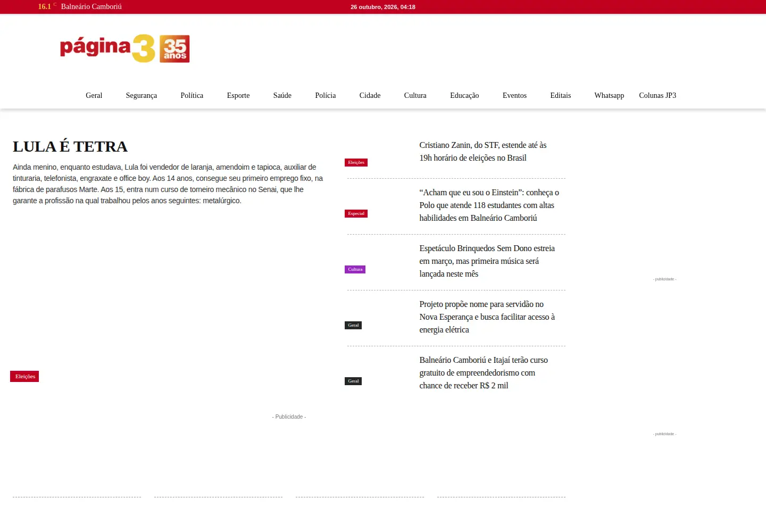Go to the Segurança section
The image size is (766, 532).
point(141,96)
